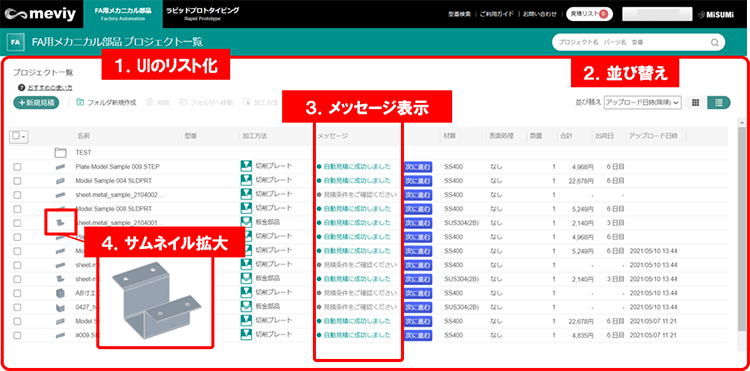Click thumbnail in the 0427_ row
Image resolution: width=750 pixels, height=371 pixels.
(x=60, y=306)
